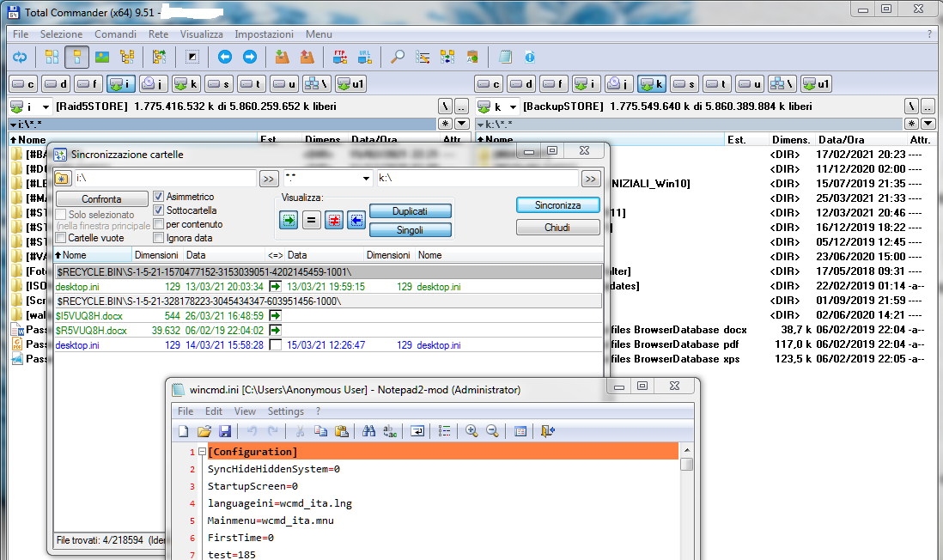Toggle right-to-left copy (blue arrow) filter
This screenshot has width=943, height=560.
[x=356, y=220]
